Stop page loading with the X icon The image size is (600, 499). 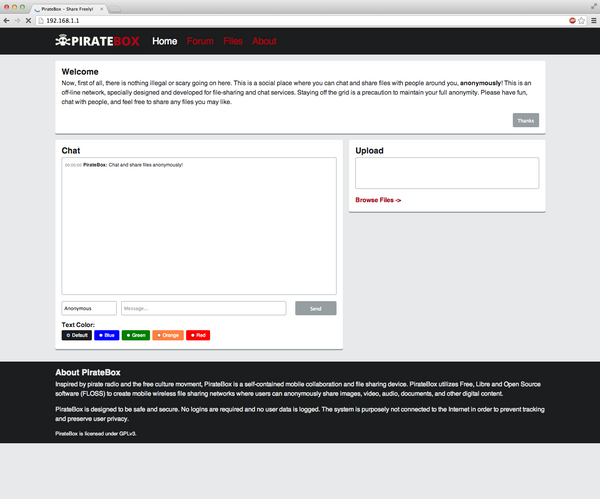click(28, 21)
